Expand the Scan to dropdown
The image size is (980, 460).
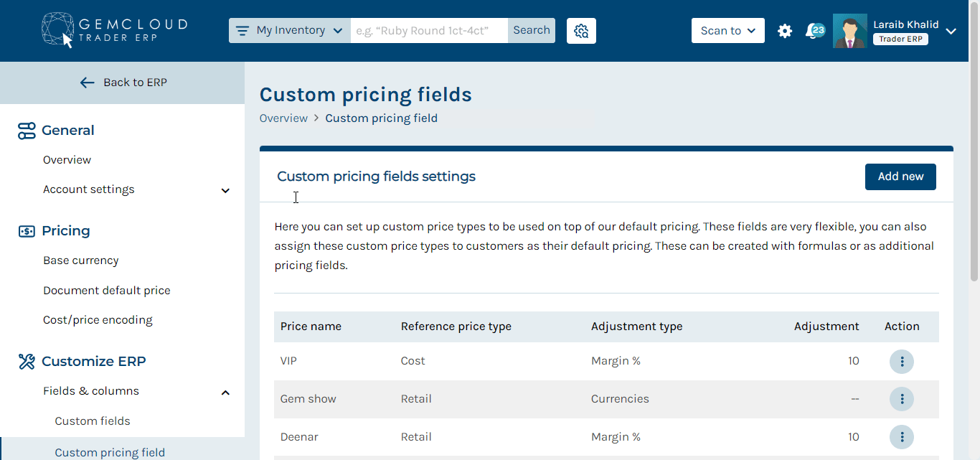pos(727,31)
